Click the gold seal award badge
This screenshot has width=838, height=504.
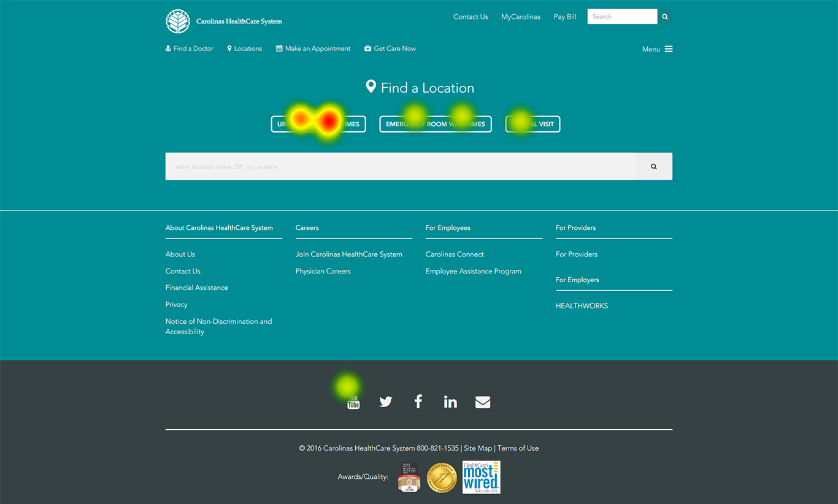[442, 478]
